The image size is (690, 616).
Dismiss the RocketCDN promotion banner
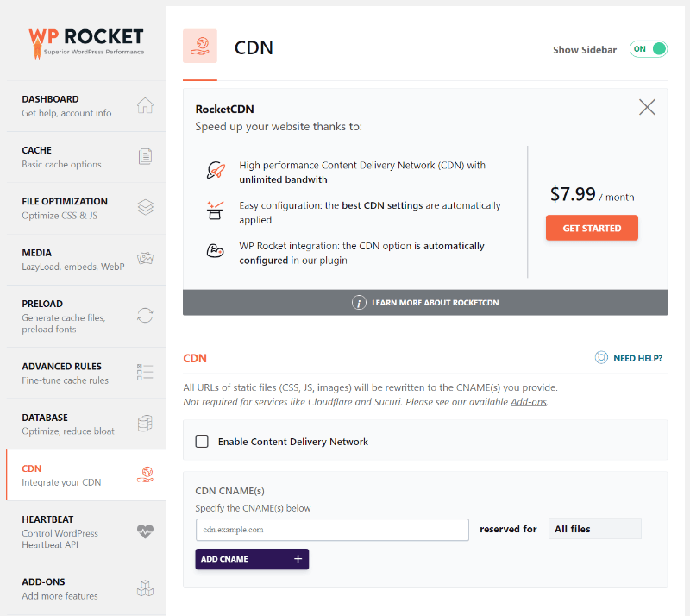pos(647,107)
